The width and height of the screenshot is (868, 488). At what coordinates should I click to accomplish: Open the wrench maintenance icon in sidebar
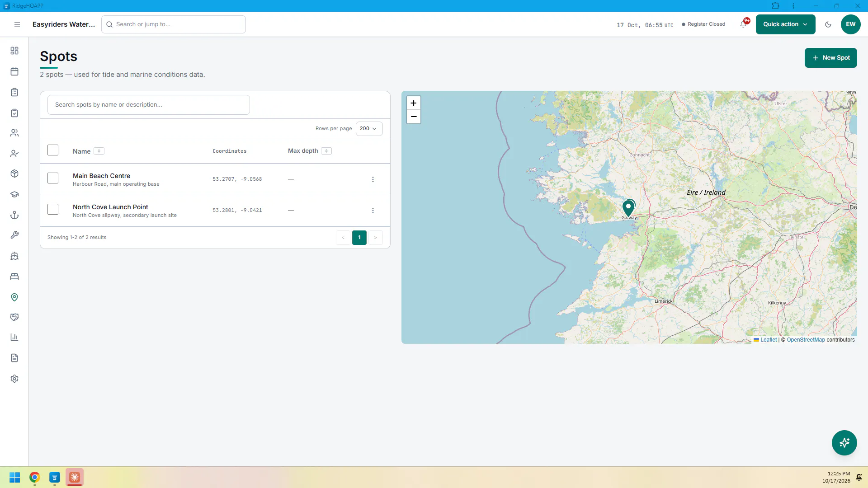(x=14, y=235)
